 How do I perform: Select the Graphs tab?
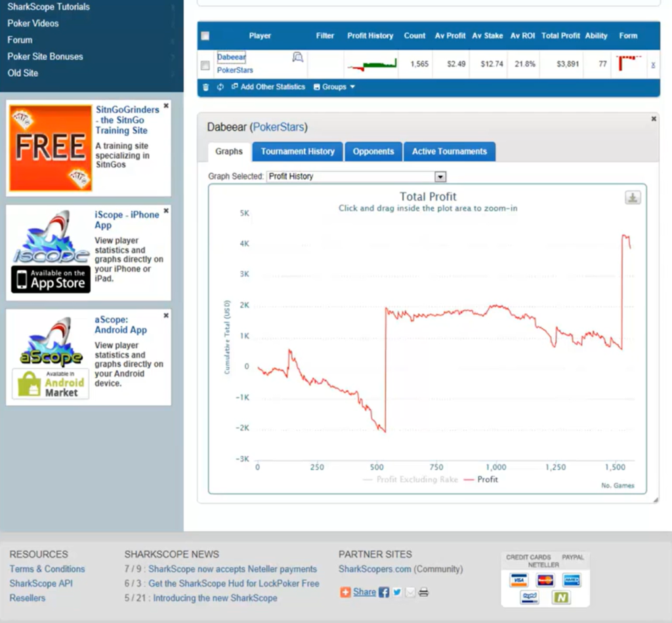229,151
